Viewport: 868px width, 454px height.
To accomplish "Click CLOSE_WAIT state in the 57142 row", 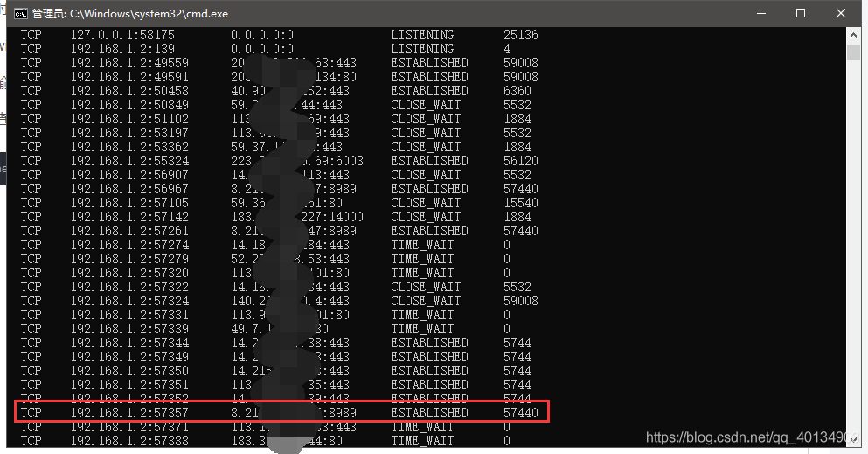I will coord(427,216).
